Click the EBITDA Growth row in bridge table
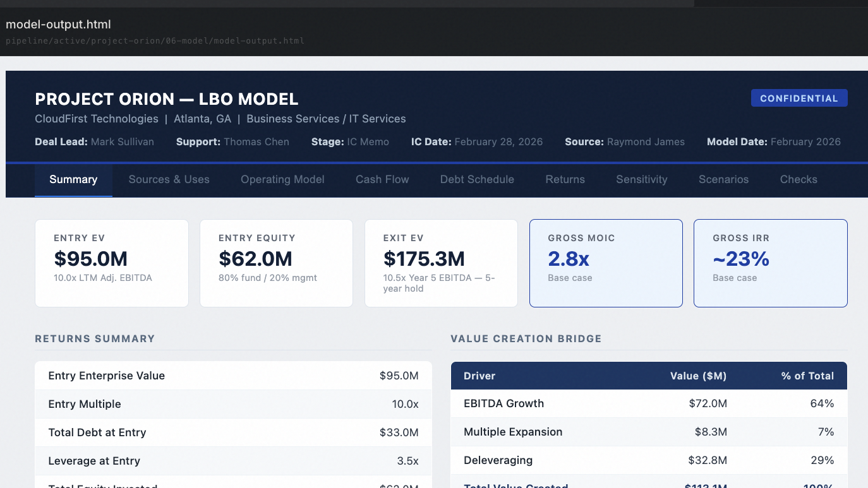The width and height of the screenshot is (868, 488). coord(649,403)
